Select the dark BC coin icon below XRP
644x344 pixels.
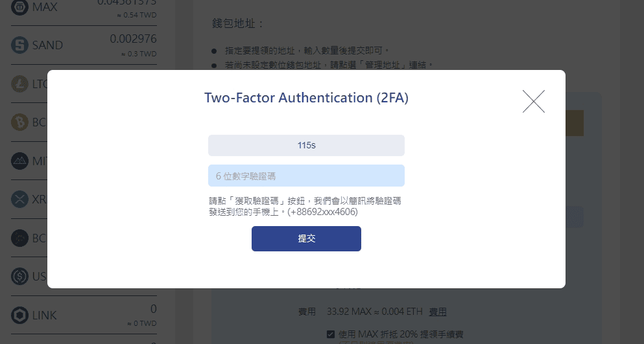pos(19,238)
